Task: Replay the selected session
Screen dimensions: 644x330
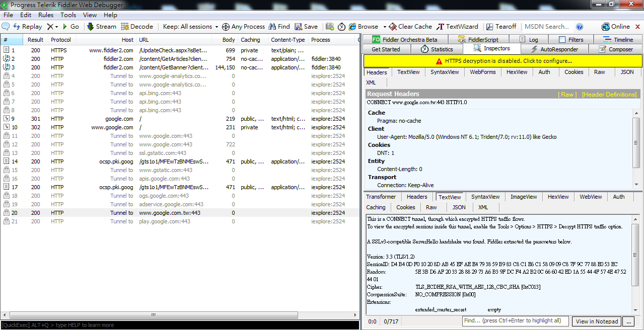Action: click(x=28, y=27)
